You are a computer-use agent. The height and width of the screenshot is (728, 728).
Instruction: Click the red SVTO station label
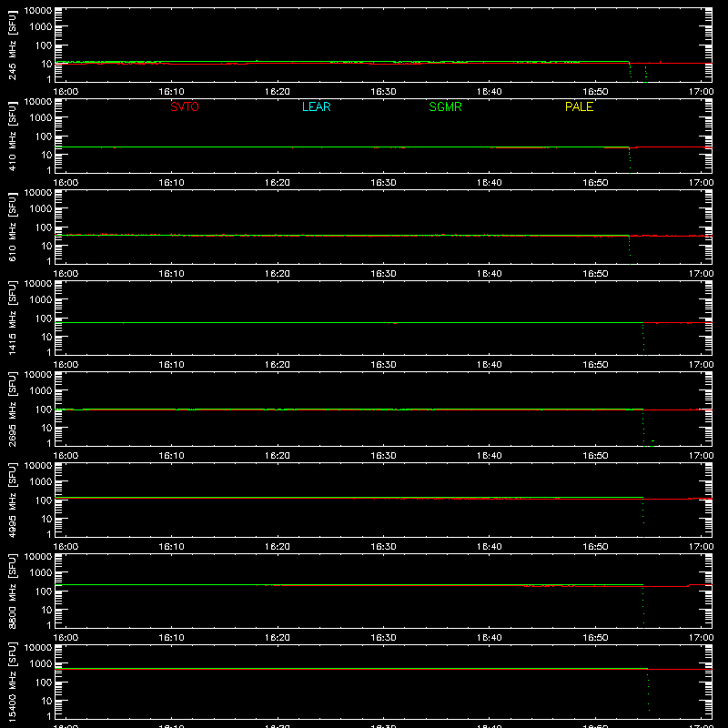tap(185, 106)
